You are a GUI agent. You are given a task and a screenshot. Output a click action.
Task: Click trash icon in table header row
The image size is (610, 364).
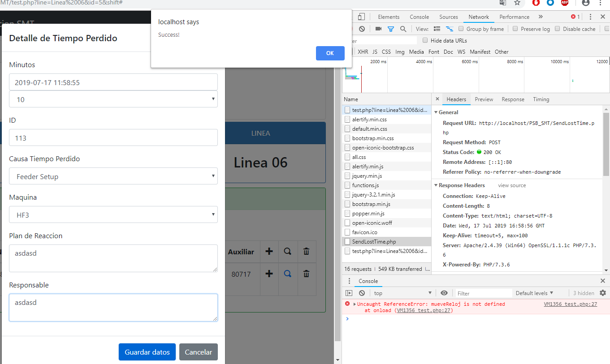307,252
